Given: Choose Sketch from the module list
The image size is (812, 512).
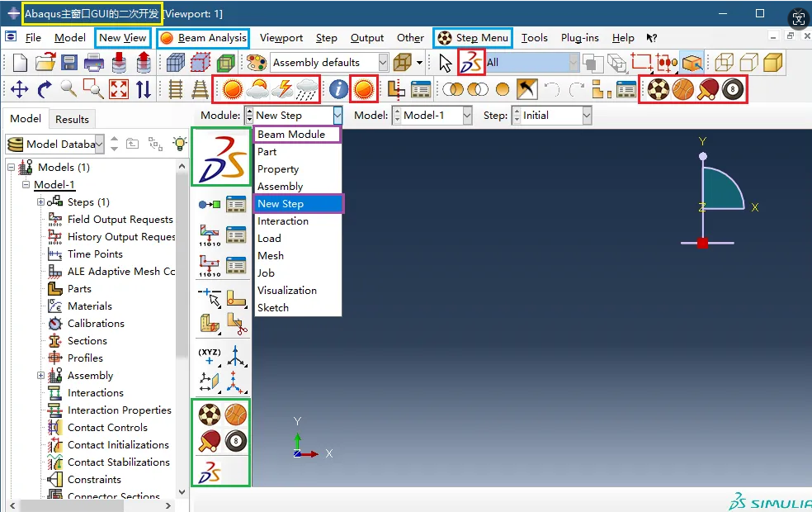Looking at the screenshot, I should [x=298, y=307].
